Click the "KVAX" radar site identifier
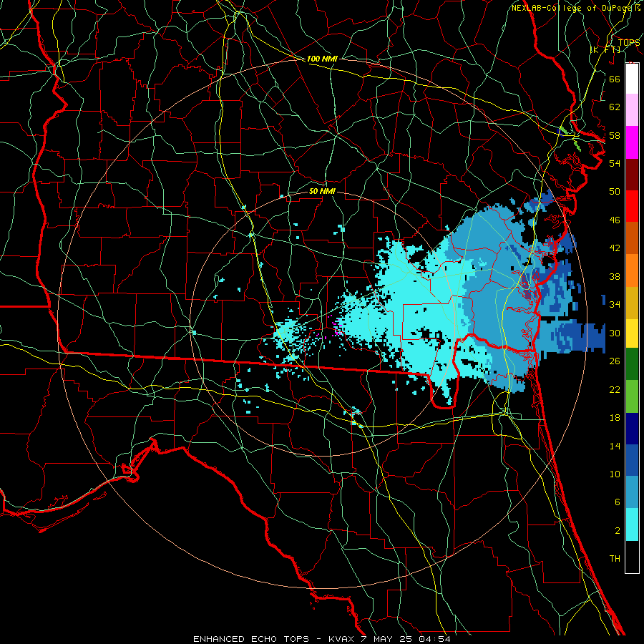 (x=342, y=639)
